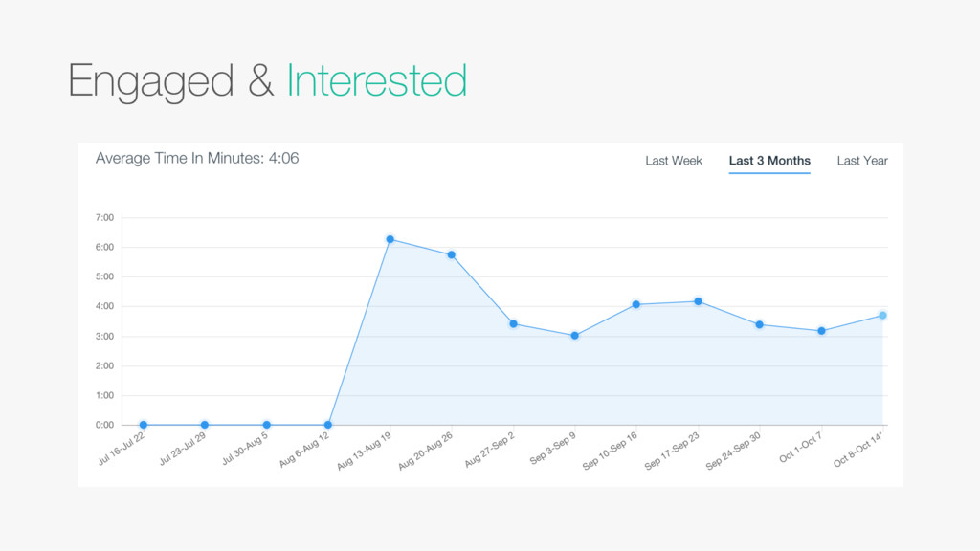Image resolution: width=980 pixels, height=551 pixels.
Task: Click the Jul 30-Aug 5 data point
Action: coord(267,425)
